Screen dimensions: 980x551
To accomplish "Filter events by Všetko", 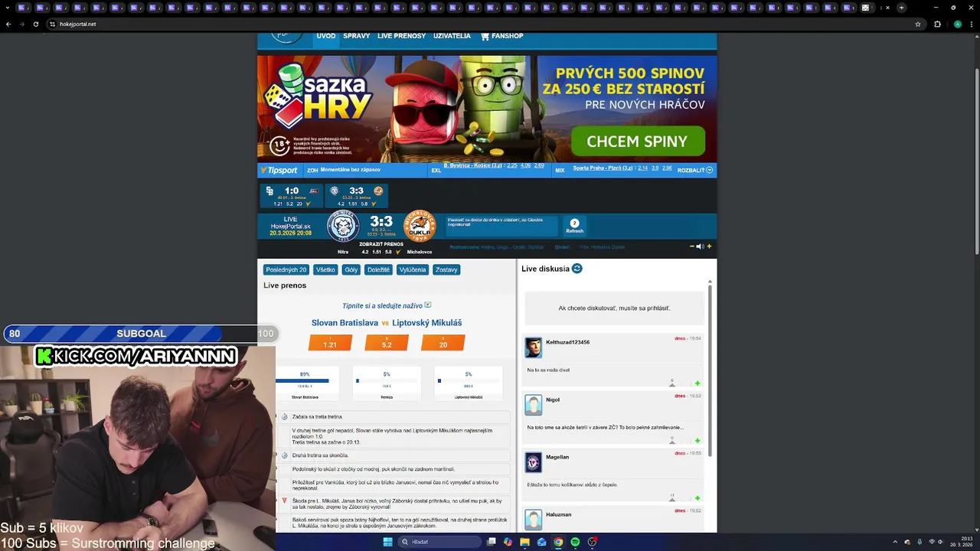I will point(325,269).
